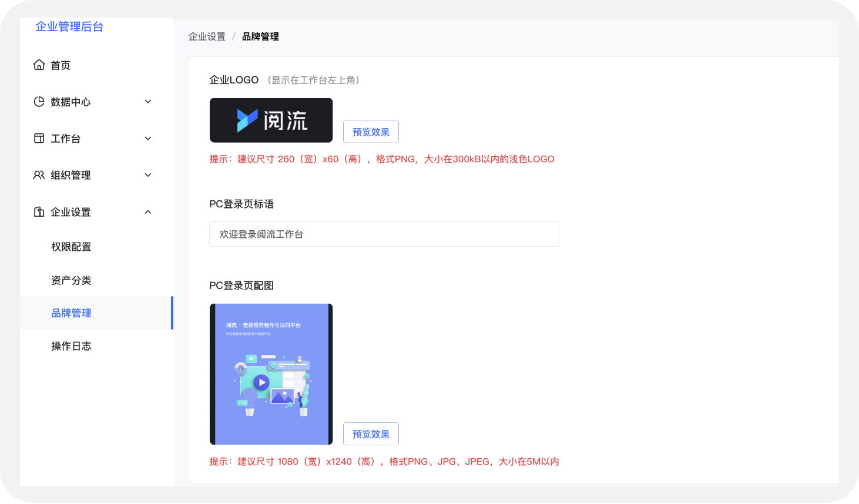This screenshot has width=859, height=504.
Task: Select the 工作台 menu label
Action: [x=65, y=139]
